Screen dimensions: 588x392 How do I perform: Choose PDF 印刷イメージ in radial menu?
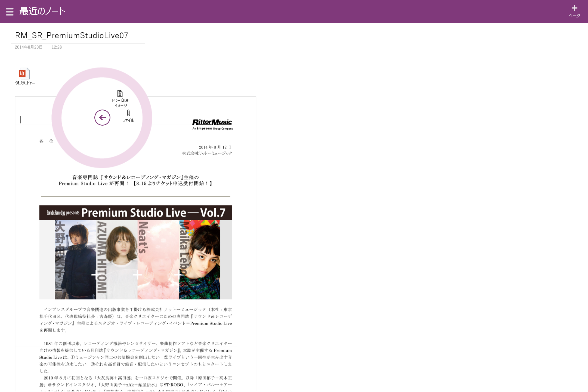pos(120,99)
